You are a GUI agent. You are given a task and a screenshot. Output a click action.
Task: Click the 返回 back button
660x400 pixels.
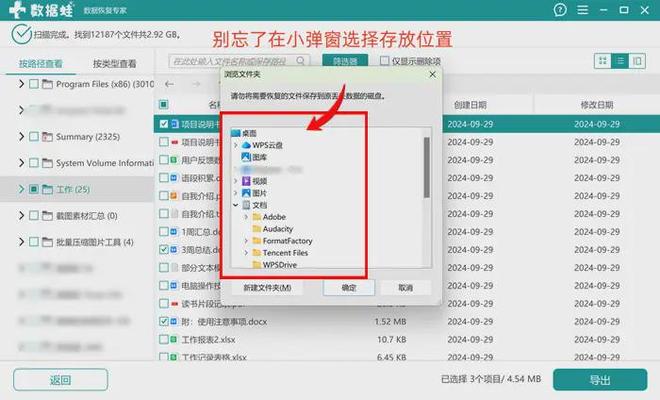point(60,380)
